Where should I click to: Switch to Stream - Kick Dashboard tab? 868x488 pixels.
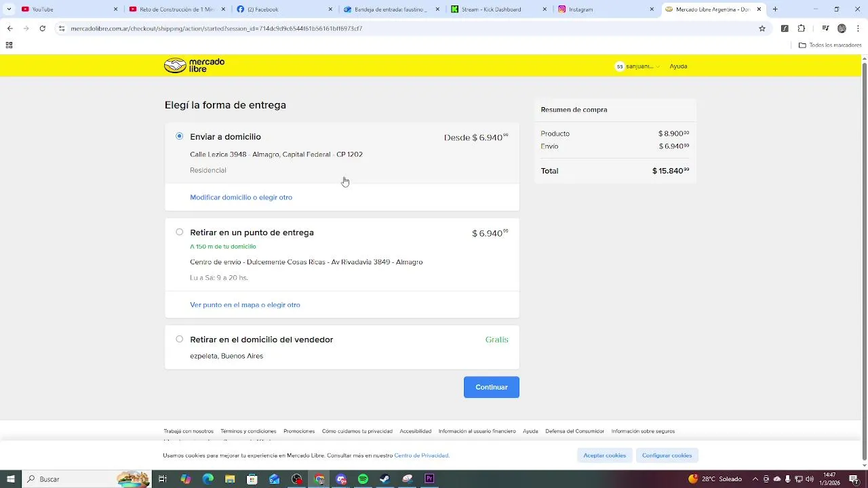[x=498, y=9]
